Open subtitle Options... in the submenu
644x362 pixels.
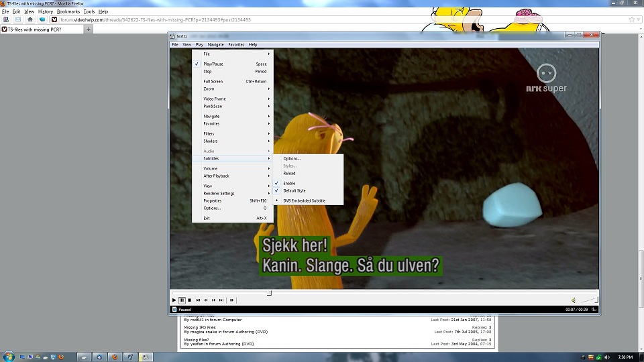(308, 159)
